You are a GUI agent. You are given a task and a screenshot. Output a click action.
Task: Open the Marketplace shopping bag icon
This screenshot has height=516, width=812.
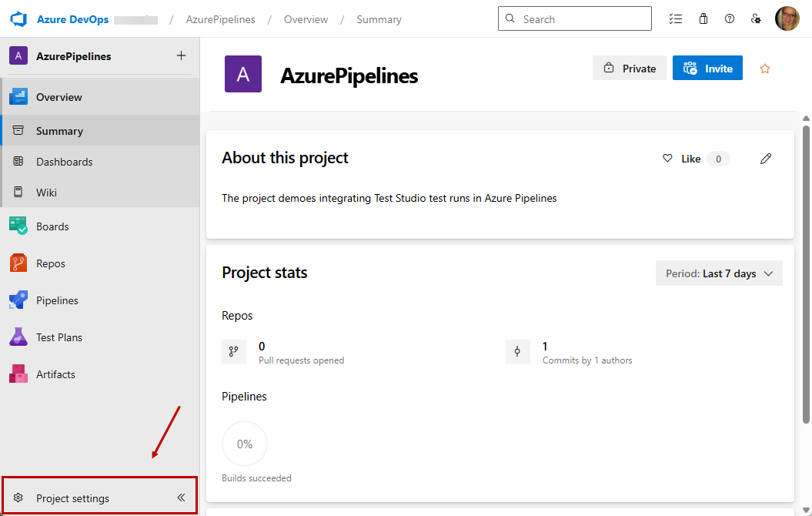click(703, 18)
